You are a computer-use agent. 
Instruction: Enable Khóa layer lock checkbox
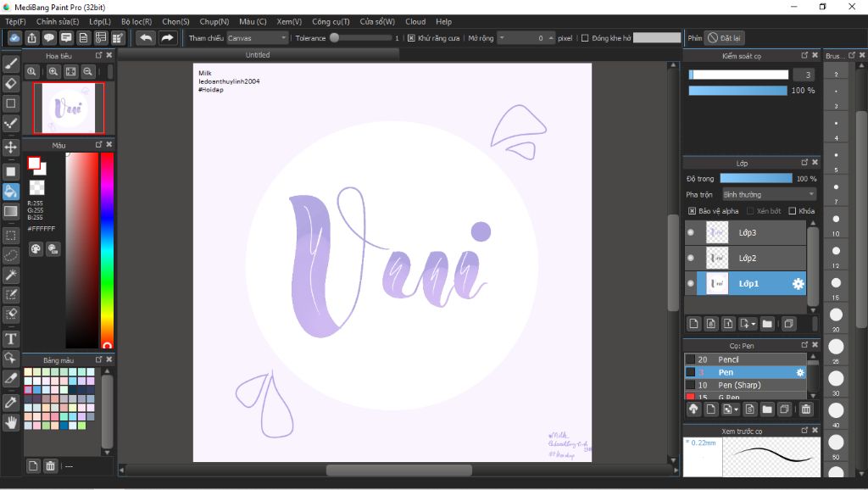[x=793, y=211]
